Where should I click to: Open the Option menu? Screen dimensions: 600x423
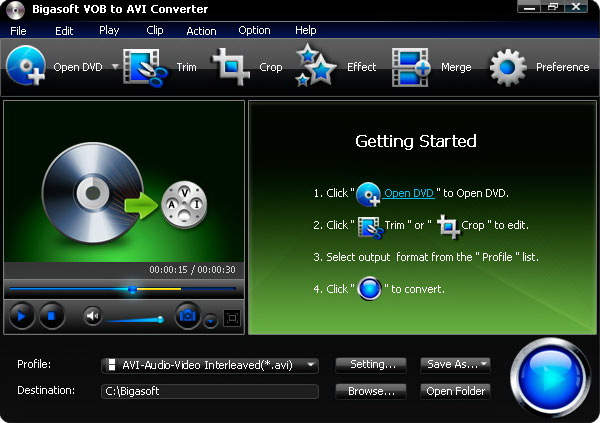coord(254,30)
